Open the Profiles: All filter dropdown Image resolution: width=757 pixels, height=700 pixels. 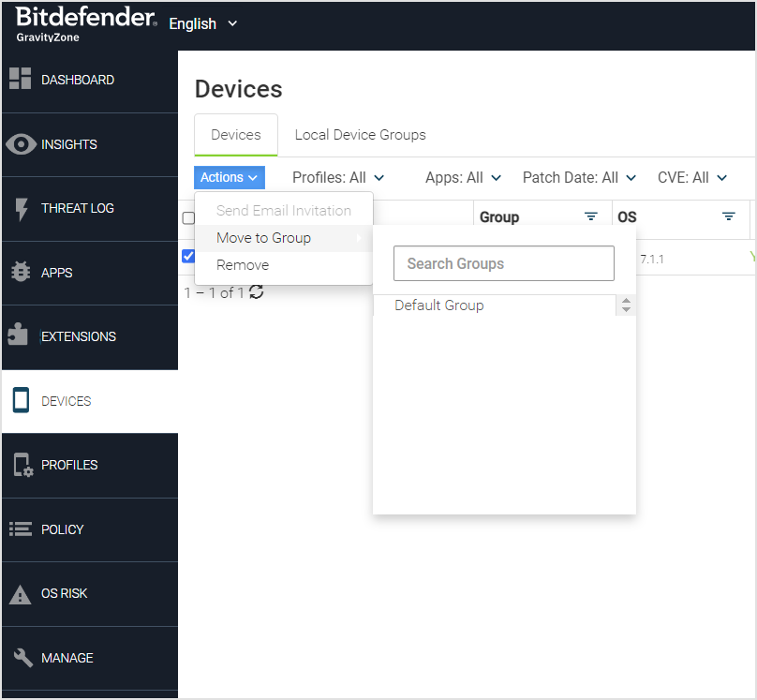click(x=338, y=177)
